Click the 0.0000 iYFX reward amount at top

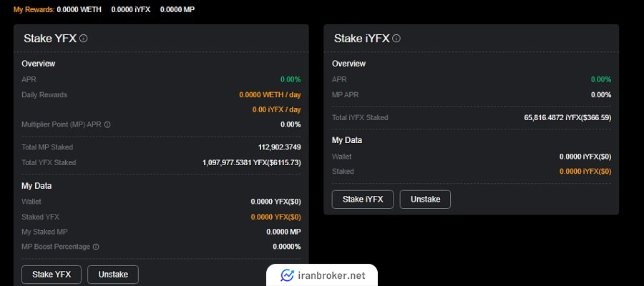[x=131, y=9]
